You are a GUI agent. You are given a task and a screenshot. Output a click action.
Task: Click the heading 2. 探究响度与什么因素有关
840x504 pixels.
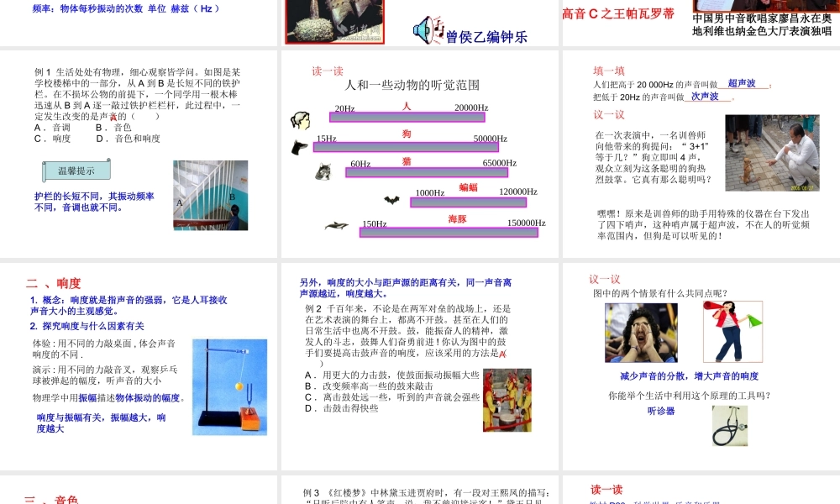point(87,326)
